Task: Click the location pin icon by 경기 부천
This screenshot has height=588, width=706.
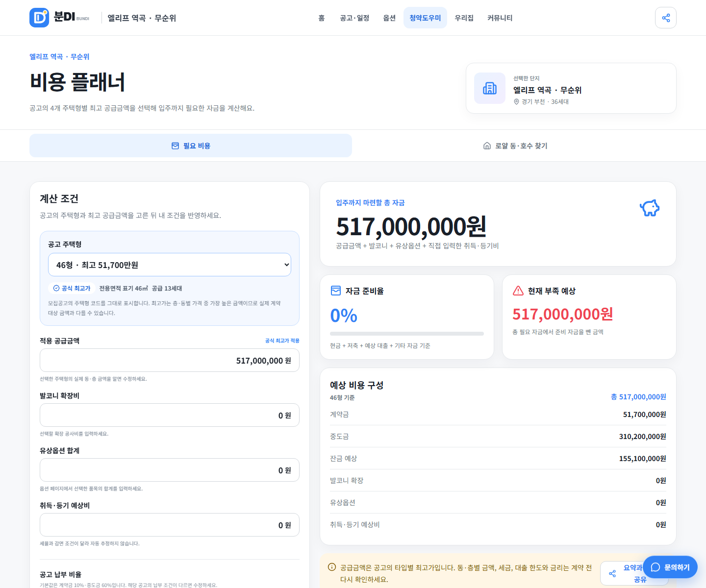Action: tap(516, 102)
